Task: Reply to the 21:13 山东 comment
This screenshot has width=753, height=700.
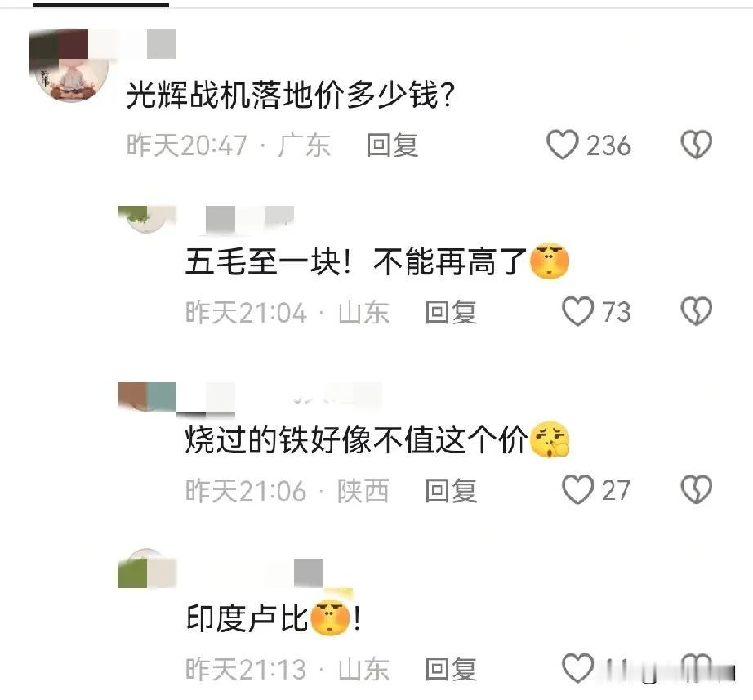Action: pyautogui.click(x=451, y=669)
